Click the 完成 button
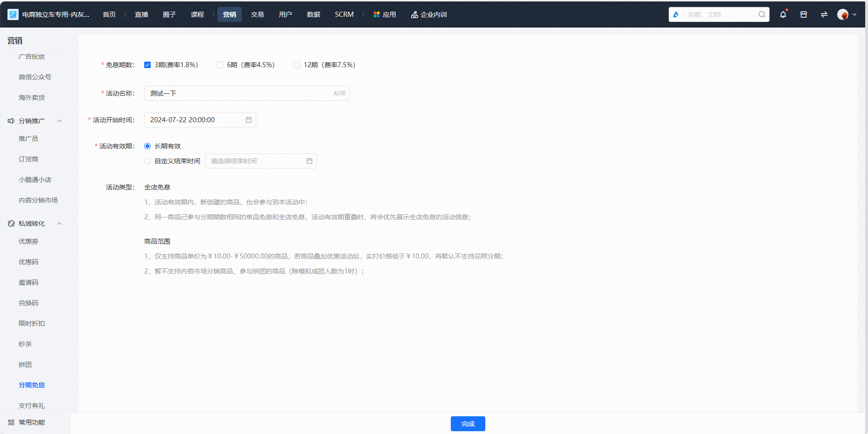The image size is (868, 434). click(468, 424)
